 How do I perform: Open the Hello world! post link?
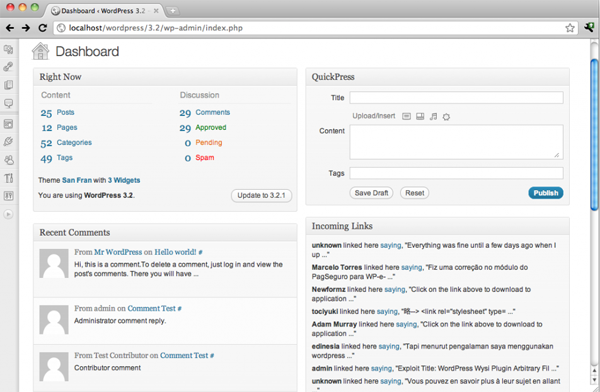pyautogui.click(x=175, y=252)
